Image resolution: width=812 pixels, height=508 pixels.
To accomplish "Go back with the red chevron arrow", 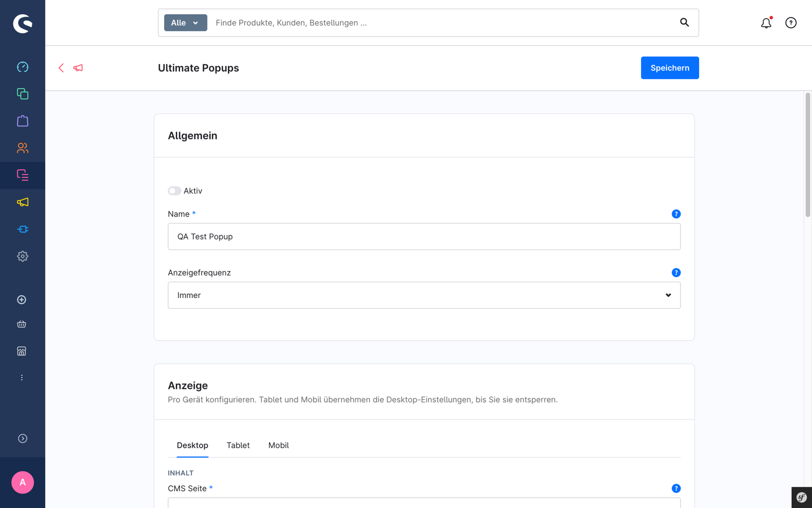I will point(61,68).
